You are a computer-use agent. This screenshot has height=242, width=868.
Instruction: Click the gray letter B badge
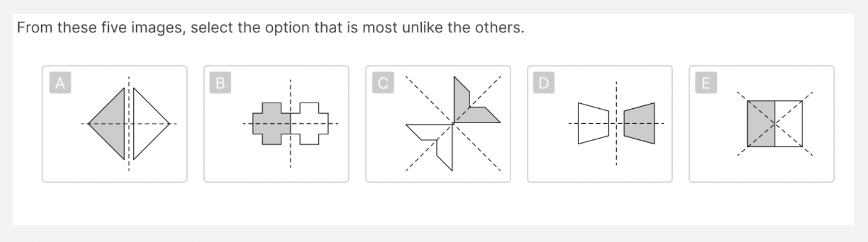[x=221, y=83]
